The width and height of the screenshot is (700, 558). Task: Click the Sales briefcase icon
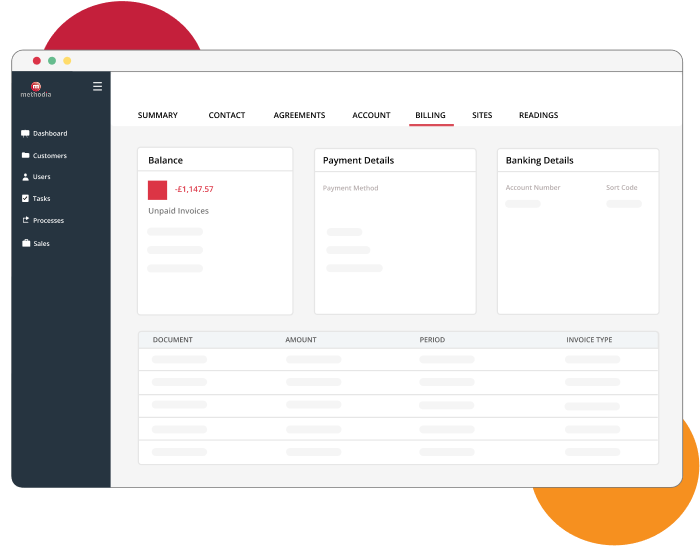tap(26, 243)
